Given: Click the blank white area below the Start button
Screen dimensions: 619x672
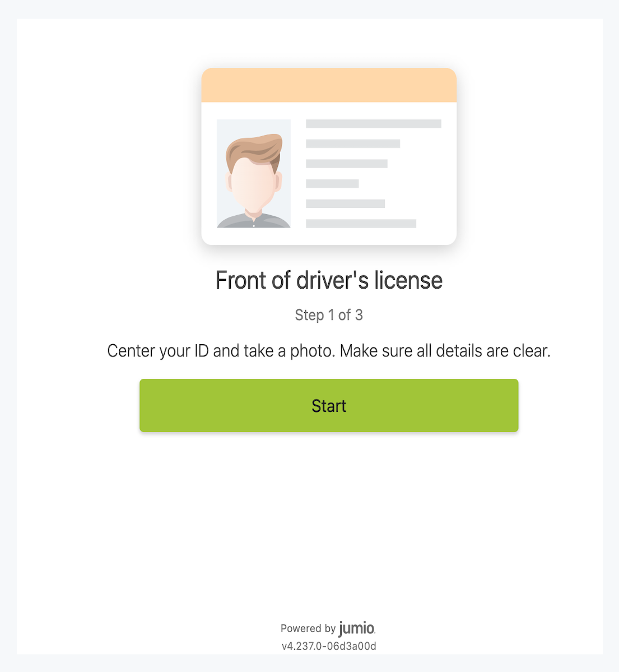Looking at the screenshot, I should coord(329,504).
